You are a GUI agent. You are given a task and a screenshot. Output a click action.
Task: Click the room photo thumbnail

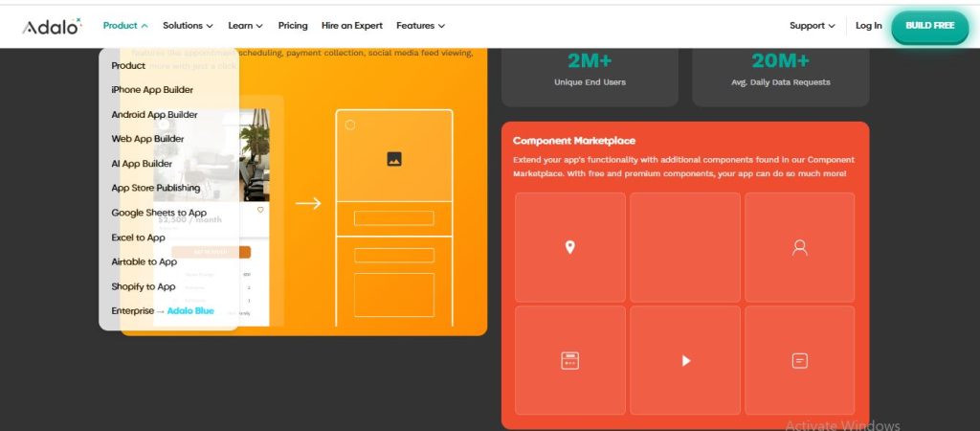click(x=212, y=155)
